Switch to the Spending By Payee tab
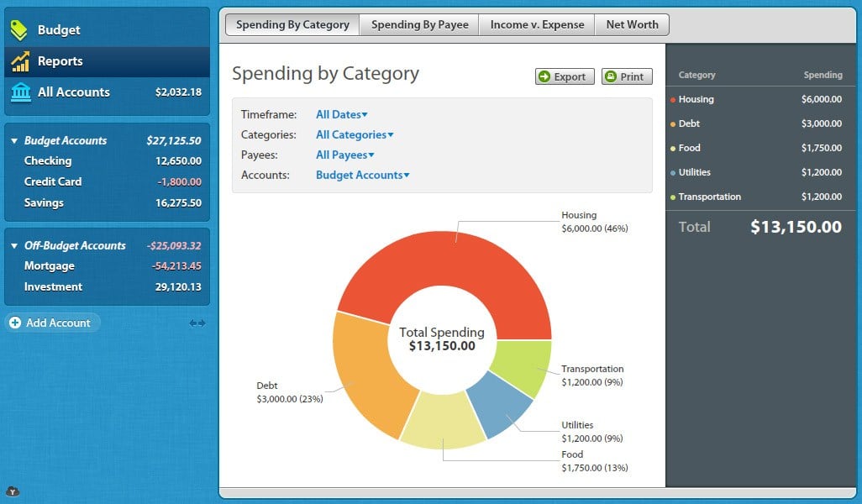 [x=418, y=24]
